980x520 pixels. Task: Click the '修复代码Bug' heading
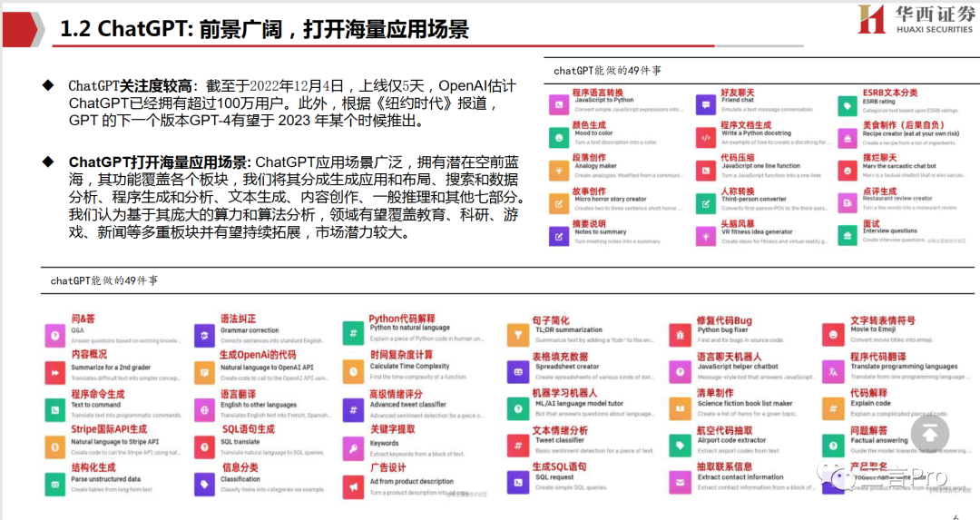coord(724,320)
